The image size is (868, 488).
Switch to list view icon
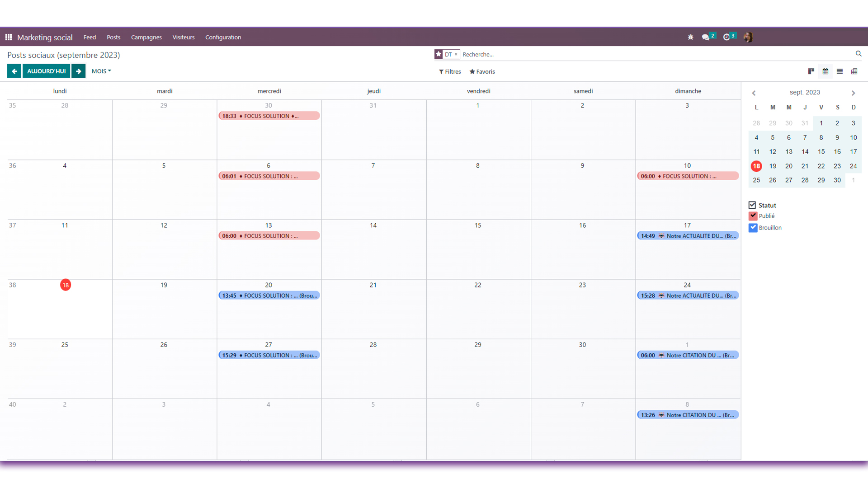click(x=840, y=71)
